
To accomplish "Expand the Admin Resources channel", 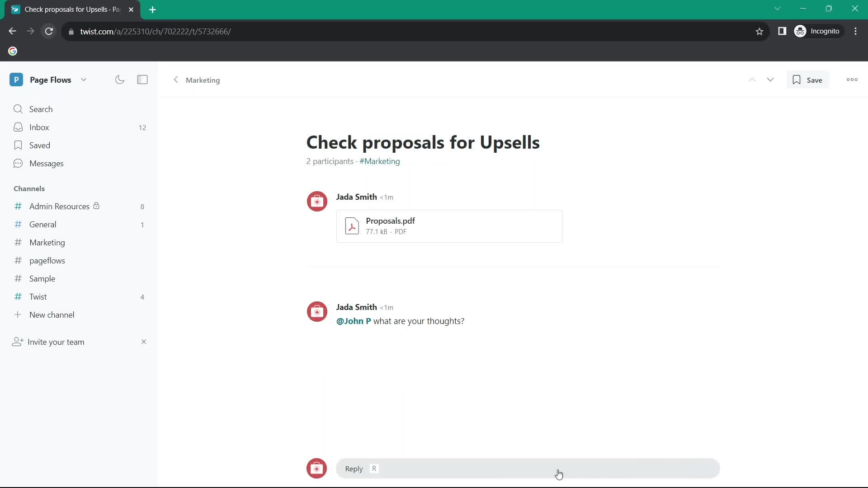I will [60, 206].
